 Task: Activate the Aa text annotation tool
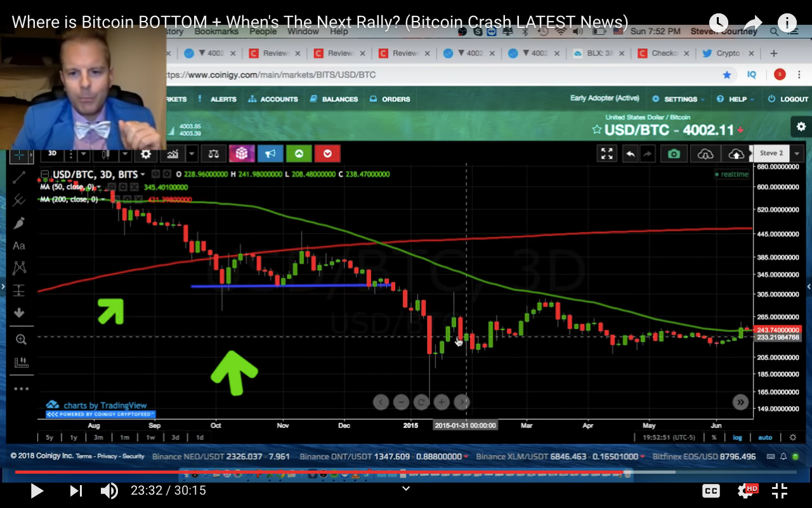(19, 246)
